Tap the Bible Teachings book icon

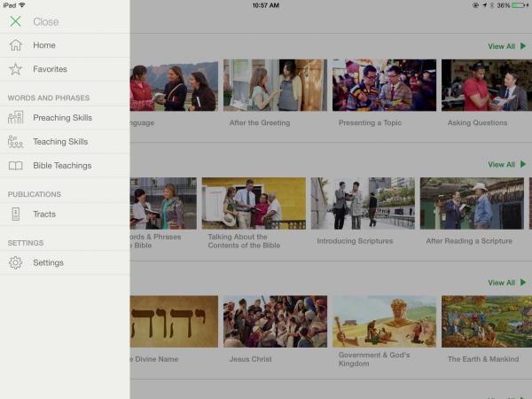(x=15, y=166)
